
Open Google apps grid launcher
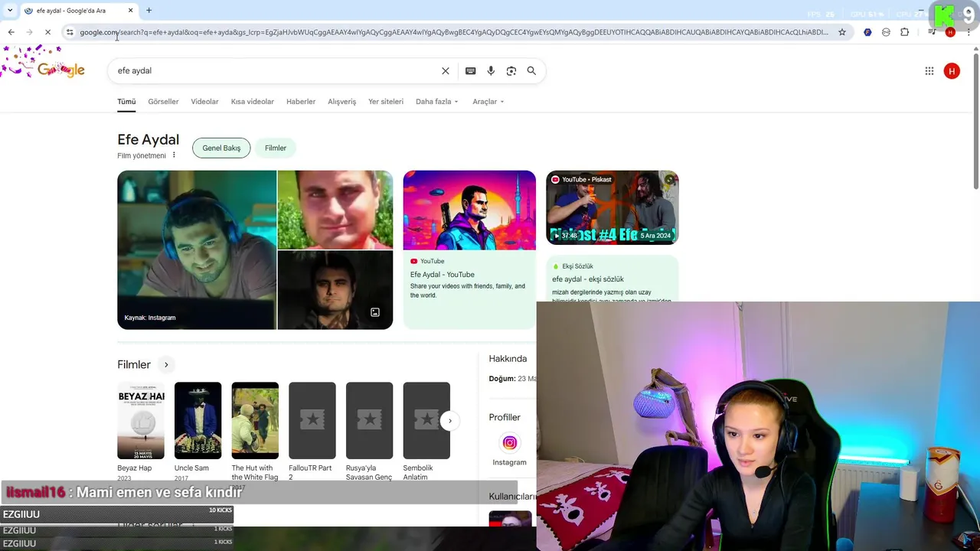pyautogui.click(x=929, y=71)
